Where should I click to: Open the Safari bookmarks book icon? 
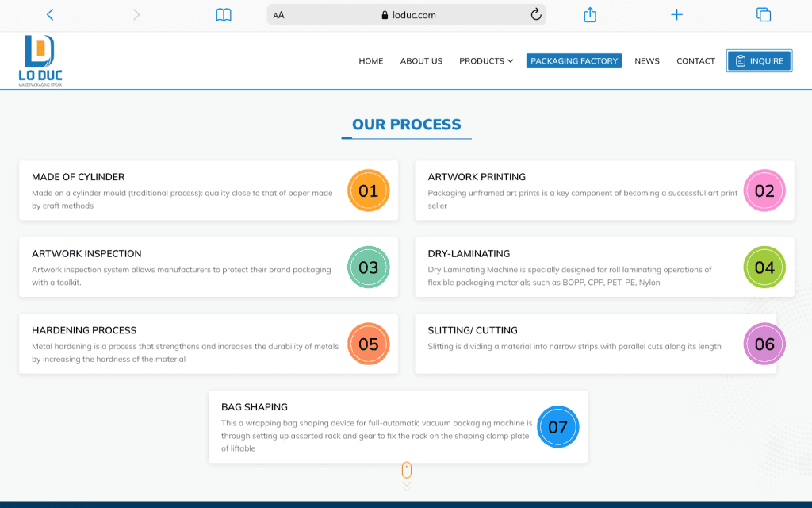point(223,14)
